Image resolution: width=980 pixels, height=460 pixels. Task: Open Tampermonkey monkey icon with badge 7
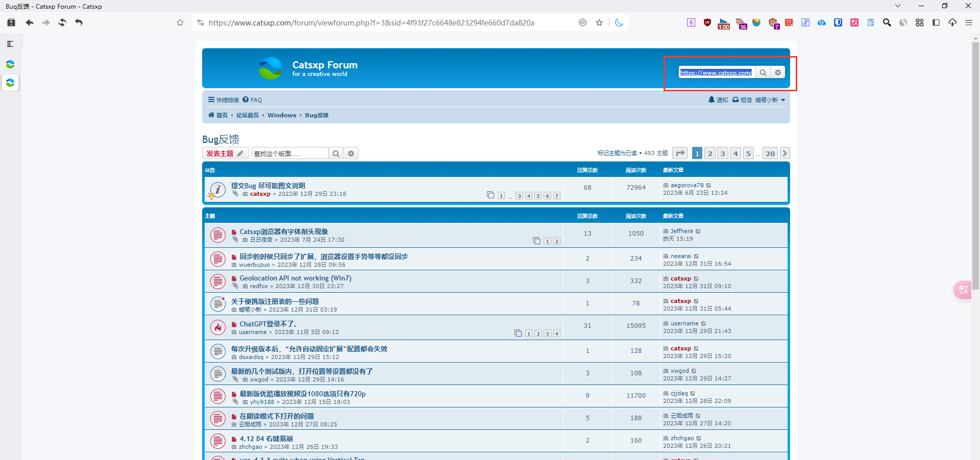click(x=773, y=23)
